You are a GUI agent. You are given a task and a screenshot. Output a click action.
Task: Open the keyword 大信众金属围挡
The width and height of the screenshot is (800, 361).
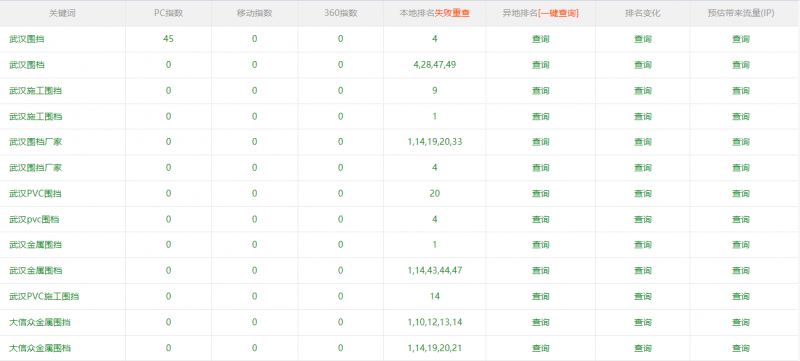(40, 322)
